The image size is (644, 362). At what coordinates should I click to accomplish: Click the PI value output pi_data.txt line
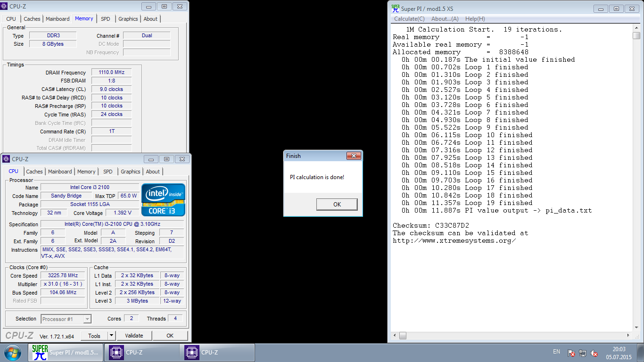(x=496, y=210)
